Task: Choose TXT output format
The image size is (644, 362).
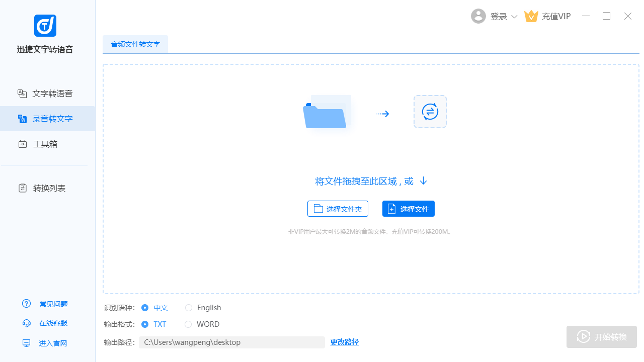Action: tap(145, 324)
